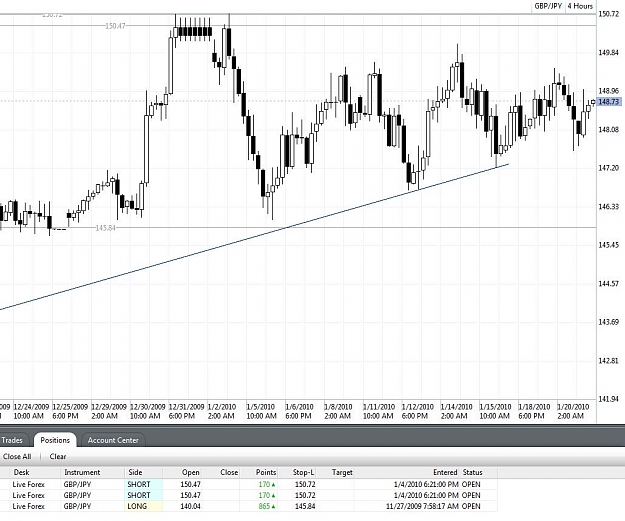Click the Clear button
The width and height of the screenshot is (625, 521).
pos(58,456)
